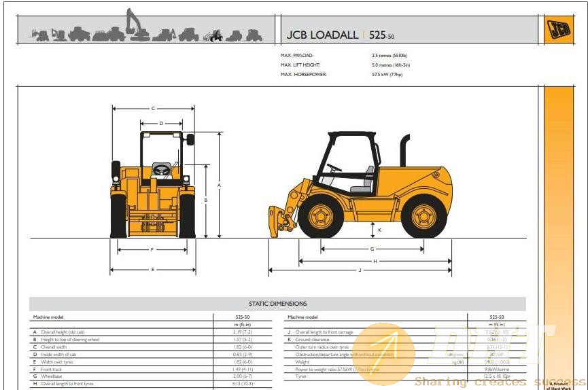Click dimension label 'E' under front view
588x390 pixels.
click(153, 270)
